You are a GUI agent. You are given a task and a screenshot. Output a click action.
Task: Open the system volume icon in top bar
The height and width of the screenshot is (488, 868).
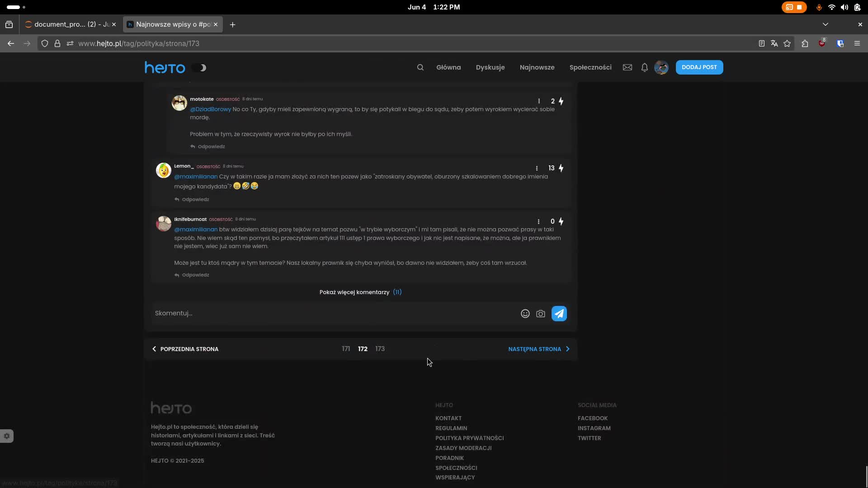click(x=844, y=7)
